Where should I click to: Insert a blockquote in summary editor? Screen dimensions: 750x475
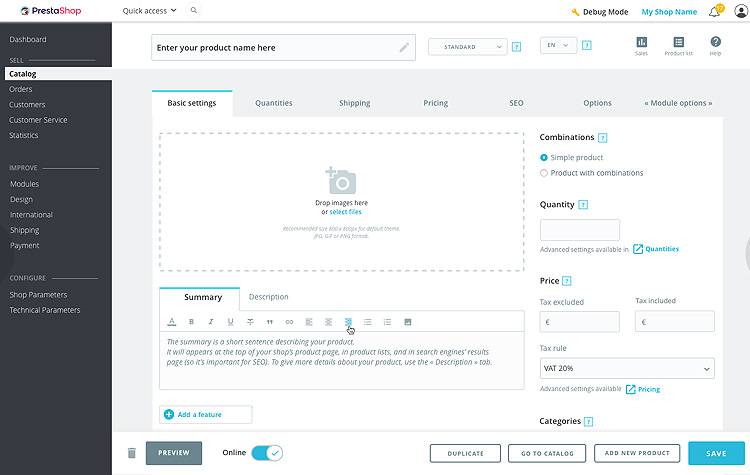coord(270,322)
